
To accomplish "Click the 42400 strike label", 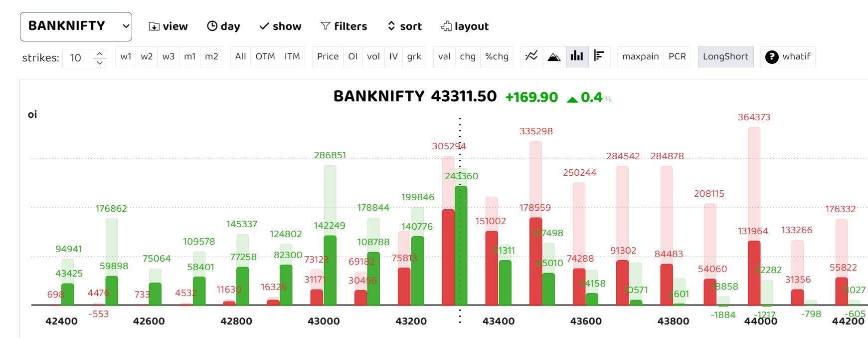I will click(x=61, y=321).
